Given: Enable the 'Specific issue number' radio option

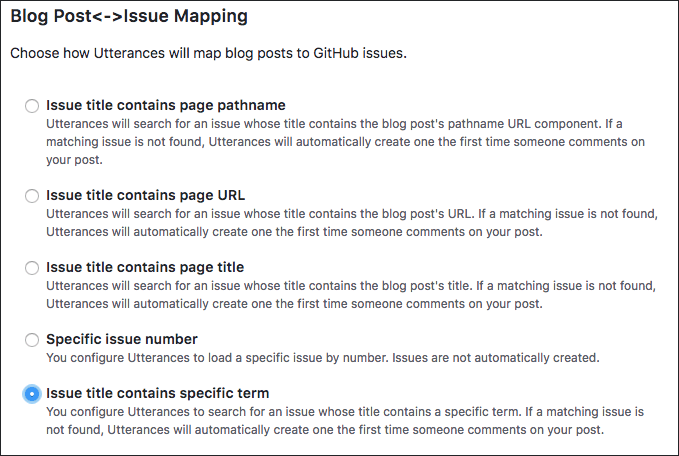Looking at the screenshot, I should (32, 340).
